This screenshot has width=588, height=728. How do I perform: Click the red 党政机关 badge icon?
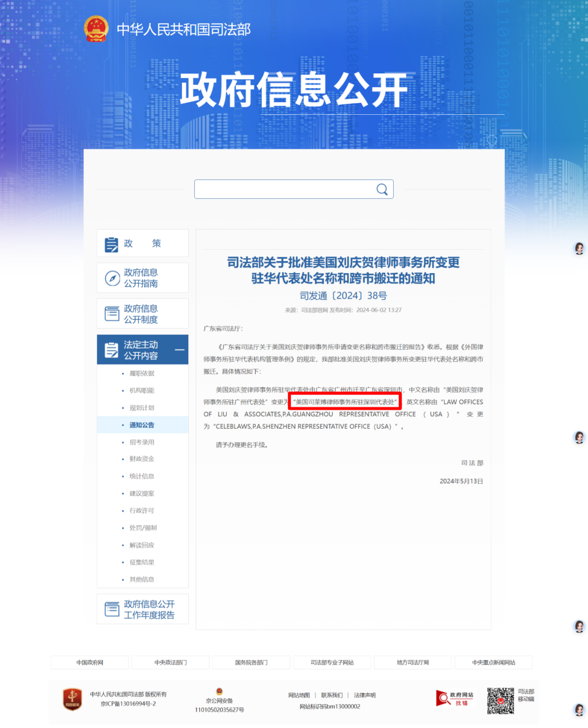[72, 699]
